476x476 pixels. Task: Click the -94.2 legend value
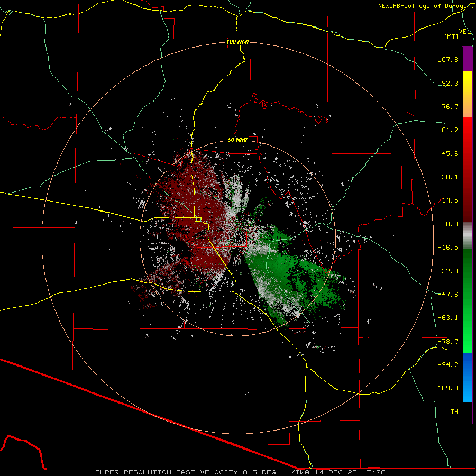click(448, 365)
